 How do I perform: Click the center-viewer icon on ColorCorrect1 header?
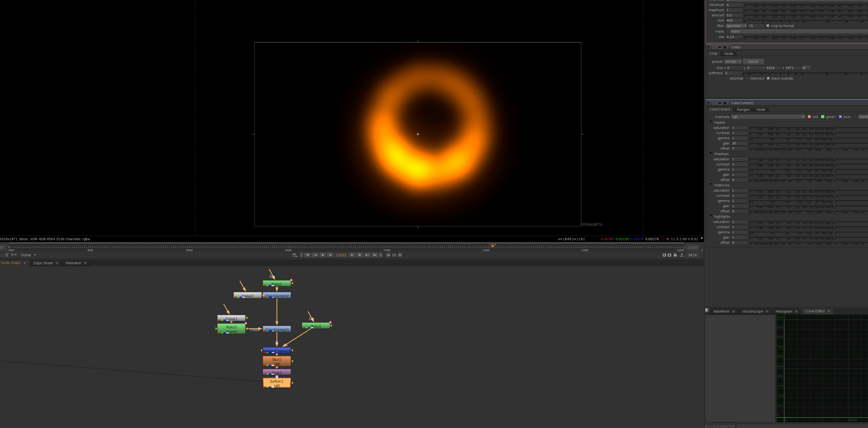click(x=714, y=103)
